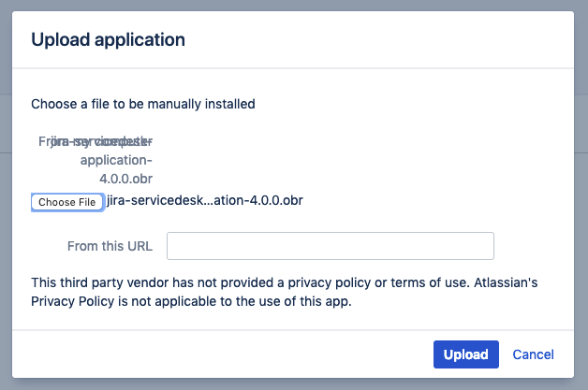Cancel the upload application dialog
Image resolution: width=588 pixels, height=390 pixels.
[533, 354]
